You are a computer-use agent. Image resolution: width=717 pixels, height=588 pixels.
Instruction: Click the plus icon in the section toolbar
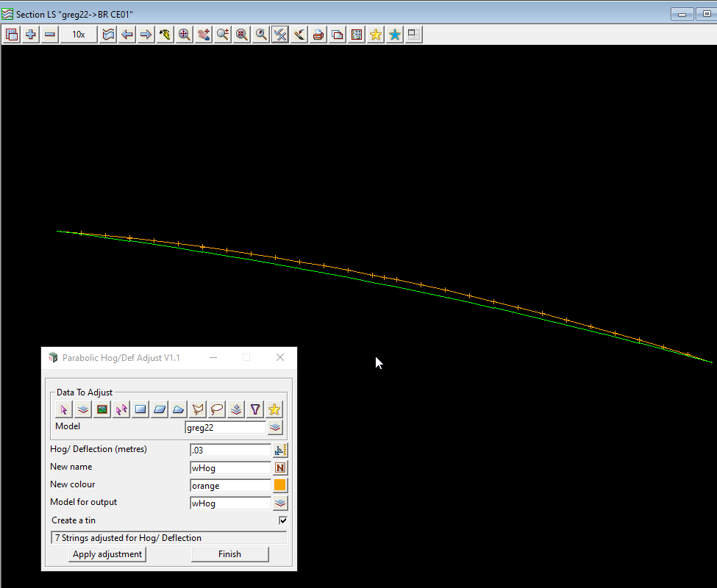30,35
